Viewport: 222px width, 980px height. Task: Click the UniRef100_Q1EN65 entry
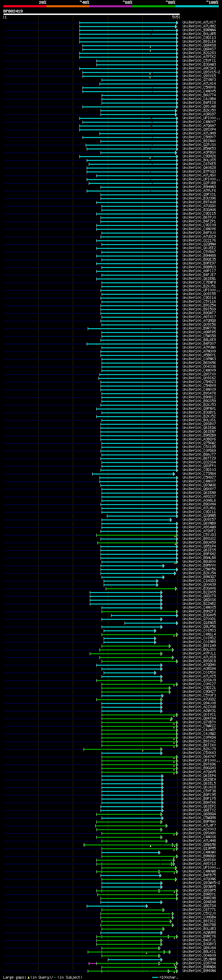coord(199,623)
